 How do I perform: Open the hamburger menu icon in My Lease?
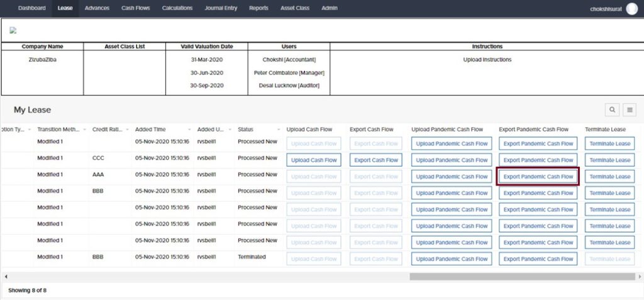(x=630, y=110)
